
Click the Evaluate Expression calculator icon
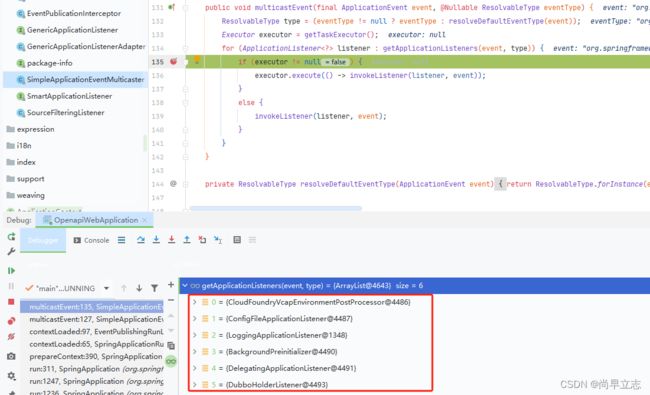point(237,240)
